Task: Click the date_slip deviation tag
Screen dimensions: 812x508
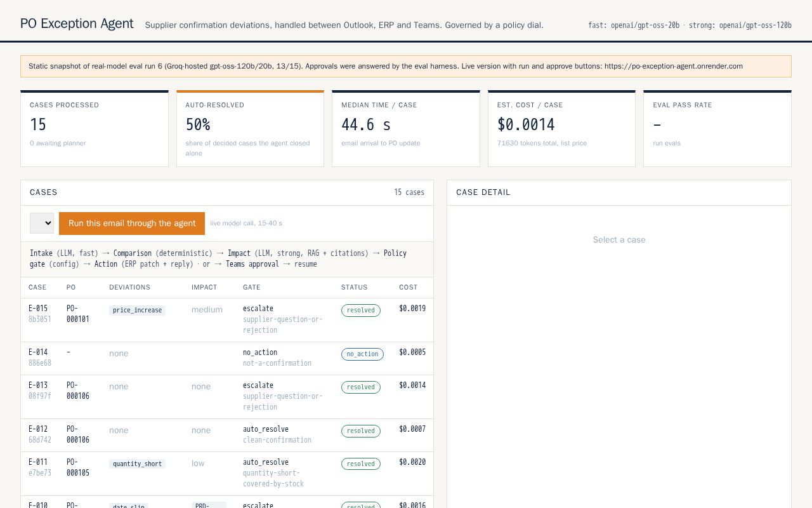Action: [129, 505]
